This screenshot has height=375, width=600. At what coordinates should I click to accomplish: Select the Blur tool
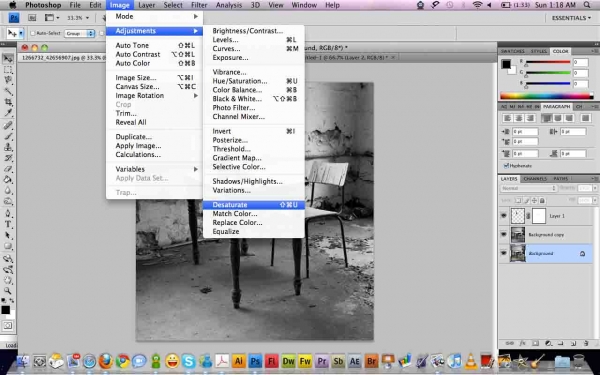click(8, 190)
